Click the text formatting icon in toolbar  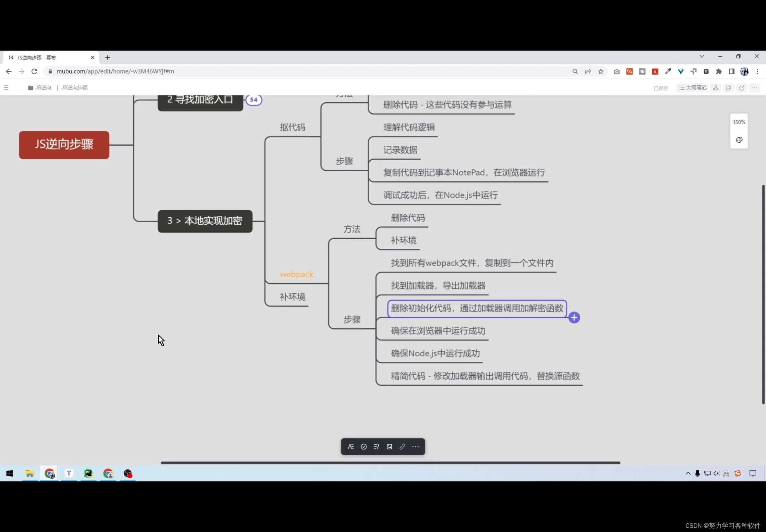pos(351,447)
